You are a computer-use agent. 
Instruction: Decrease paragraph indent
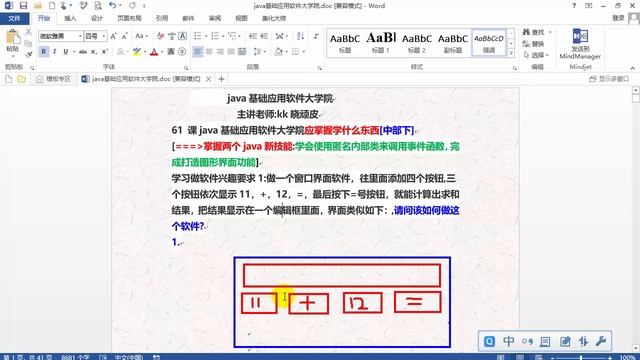[x=253, y=36]
